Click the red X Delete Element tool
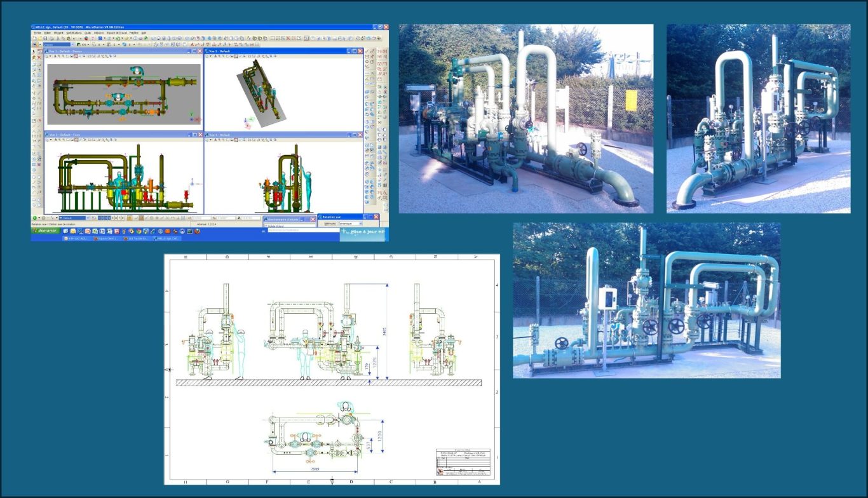The width and height of the screenshot is (868, 498). coord(39,57)
